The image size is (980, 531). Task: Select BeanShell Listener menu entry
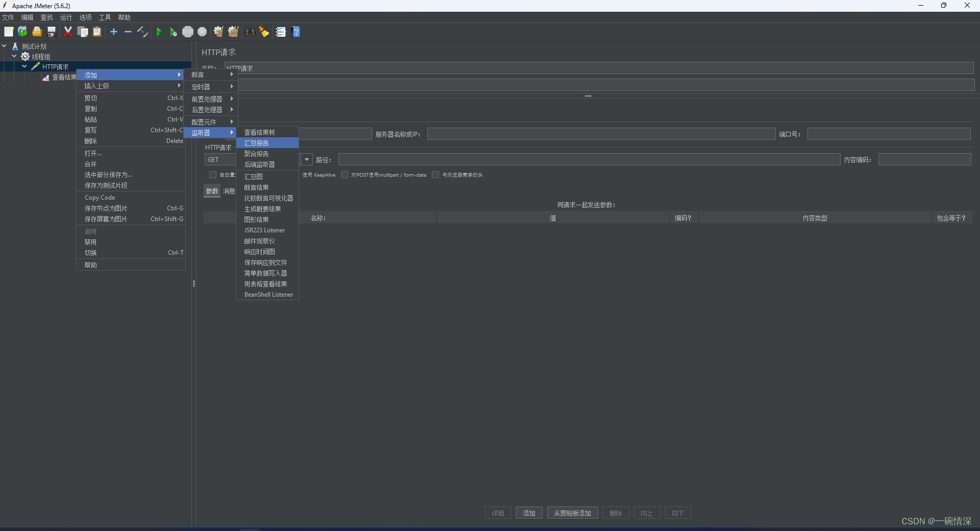click(x=267, y=295)
